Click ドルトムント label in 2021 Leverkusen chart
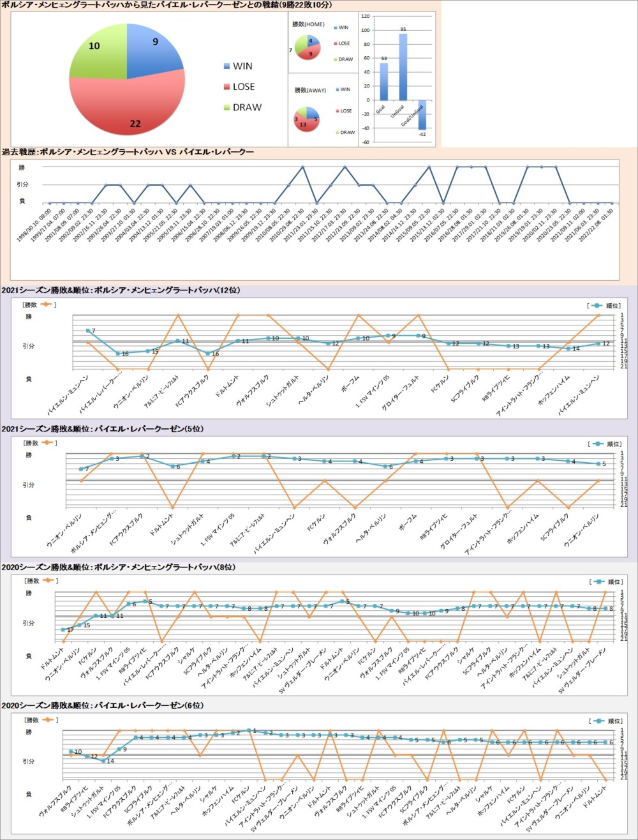Image resolution: width=638 pixels, height=840 pixels. coord(161,526)
